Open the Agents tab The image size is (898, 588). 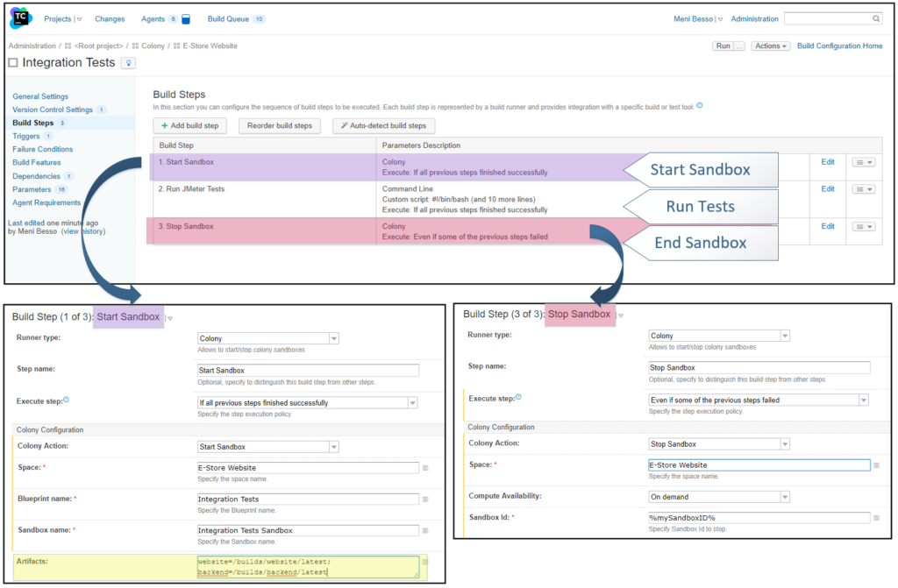[153, 19]
